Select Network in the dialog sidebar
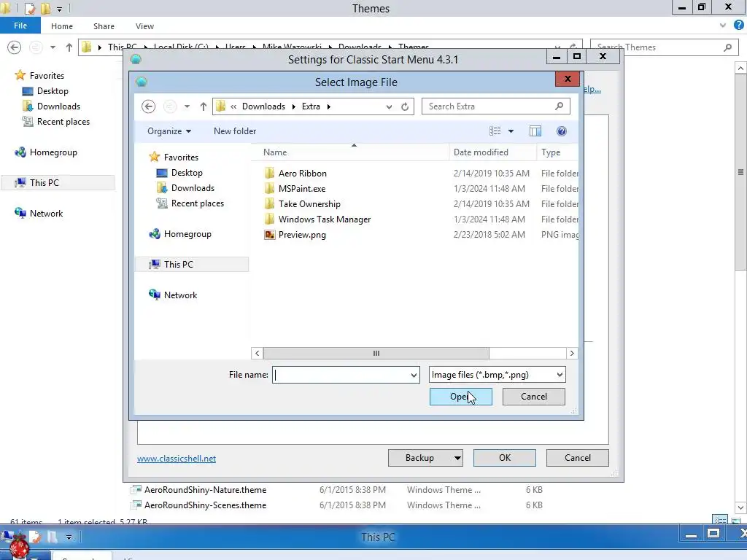The height and width of the screenshot is (560, 747). [180, 295]
